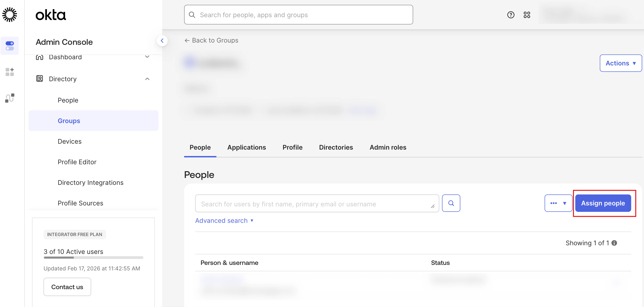Open the apps grid icon in the header
The width and height of the screenshot is (644, 307).
(527, 15)
